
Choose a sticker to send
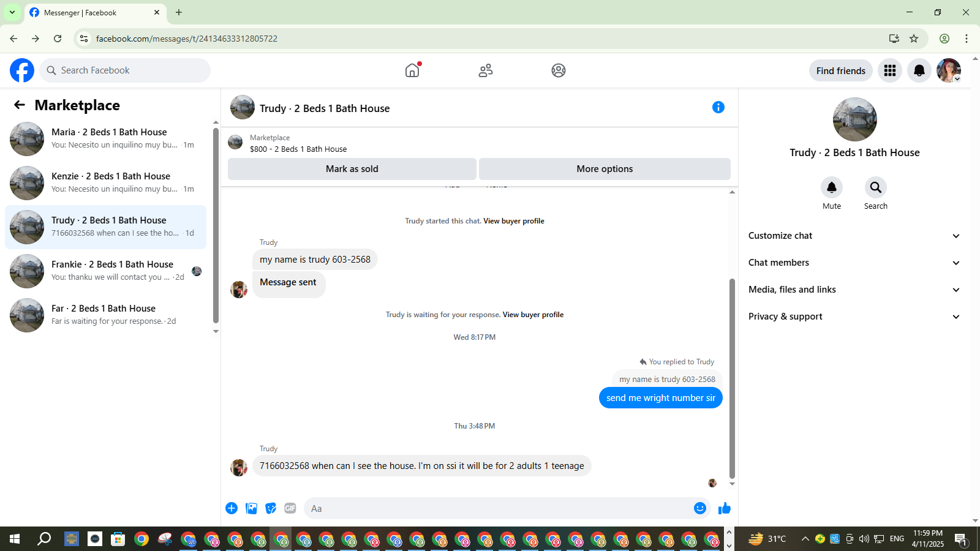click(x=271, y=508)
